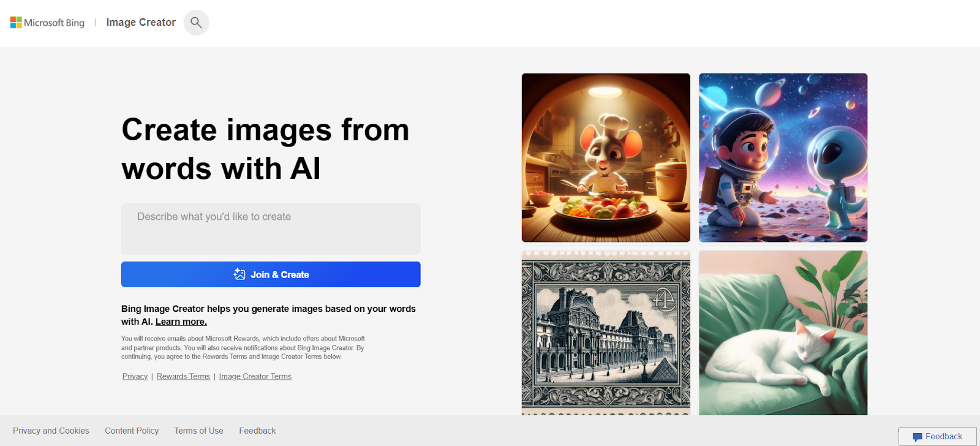Image resolution: width=980 pixels, height=446 pixels.
Task: Click the prompt description text field
Action: [271, 229]
